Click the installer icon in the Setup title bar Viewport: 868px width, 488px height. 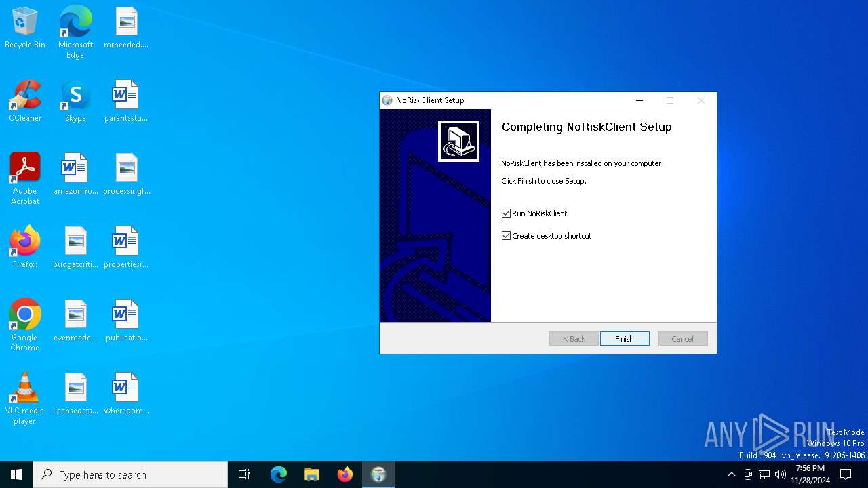coord(387,100)
